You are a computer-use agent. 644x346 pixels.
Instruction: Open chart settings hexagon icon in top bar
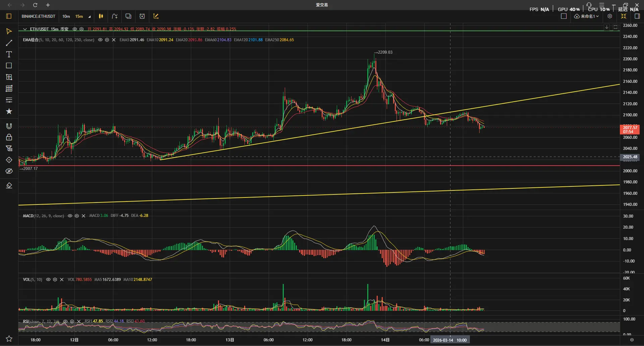coord(610,16)
